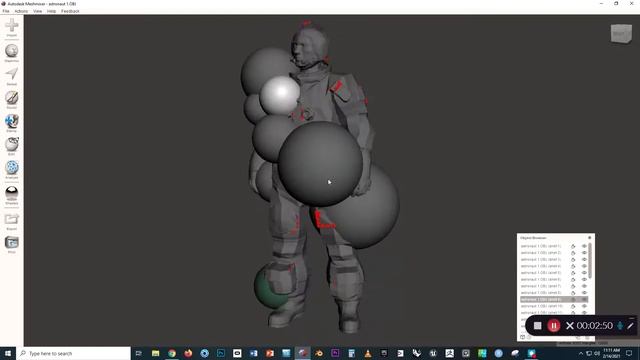The height and width of the screenshot is (360, 640).
Task: Toggle visibility eye for astronaut shell 4
Action: click(x=584, y=266)
